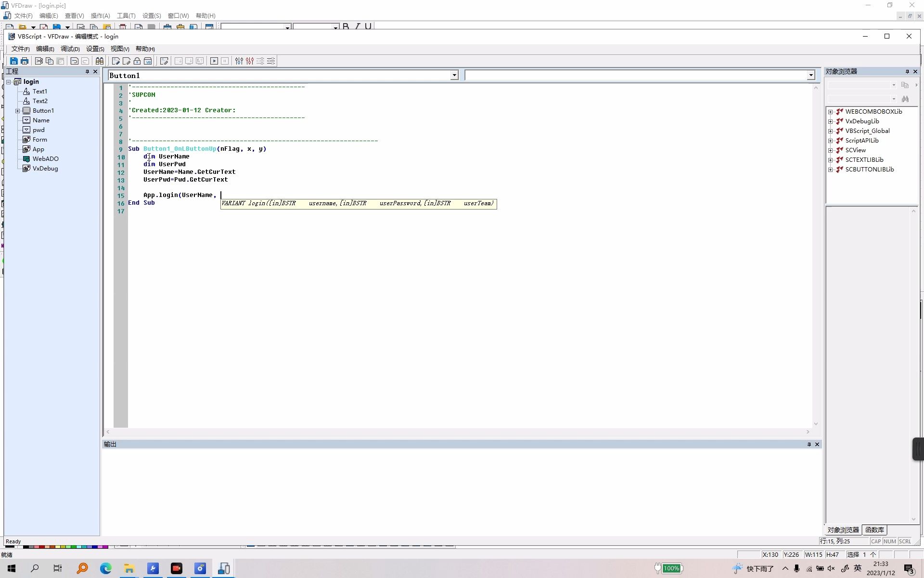This screenshot has height=578, width=924.
Task: Click the cut scissors icon
Action: coord(39,61)
